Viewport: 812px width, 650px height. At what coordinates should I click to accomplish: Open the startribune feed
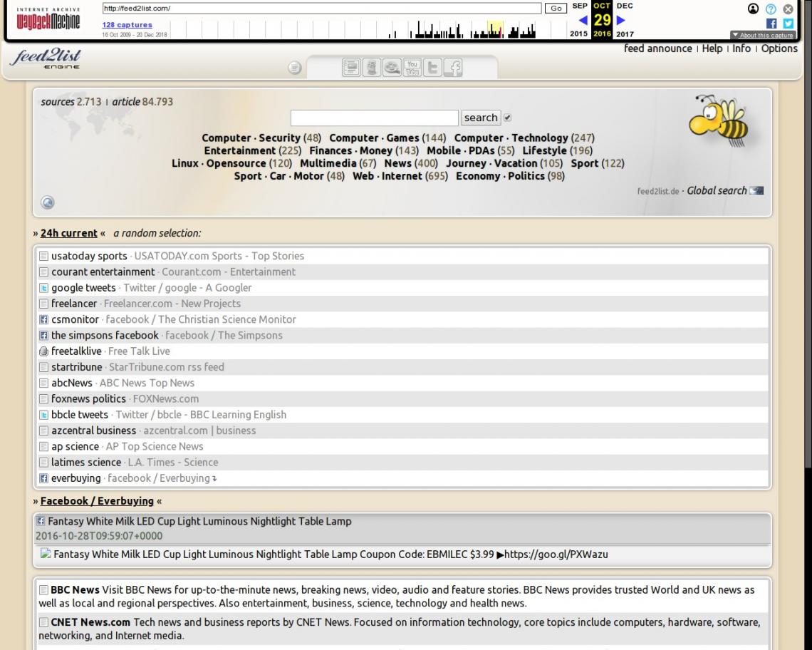[77, 367]
